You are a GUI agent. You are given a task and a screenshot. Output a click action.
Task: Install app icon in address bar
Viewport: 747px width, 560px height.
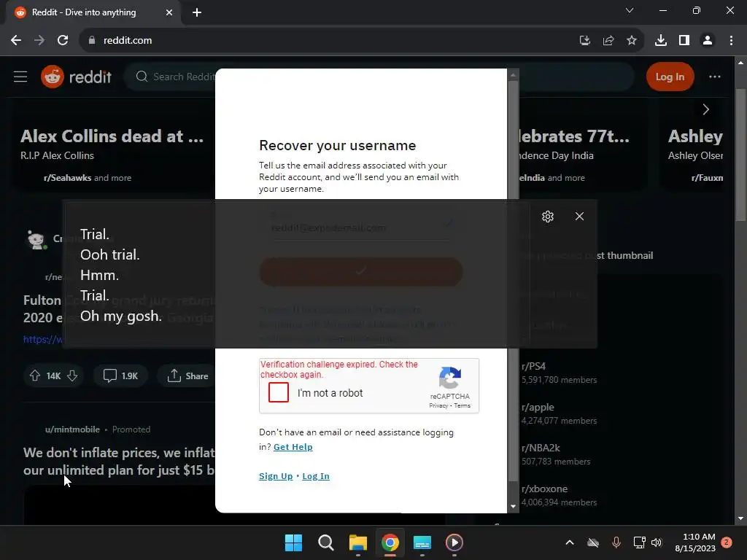point(584,41)
